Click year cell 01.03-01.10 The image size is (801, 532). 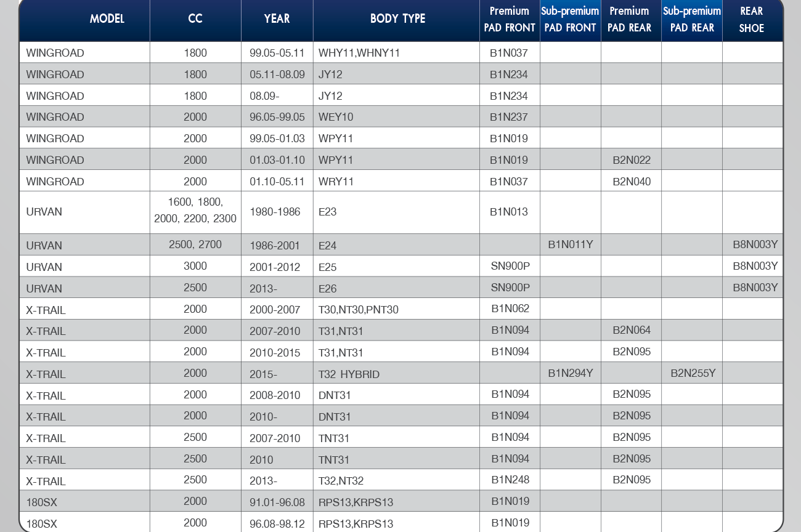[277, 160]
